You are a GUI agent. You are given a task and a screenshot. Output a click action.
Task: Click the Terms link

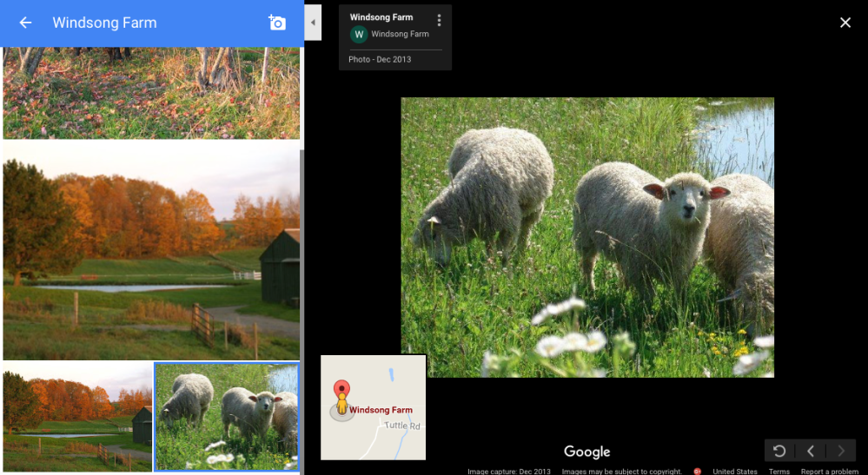pyautogui.click(x=779, y=472)
